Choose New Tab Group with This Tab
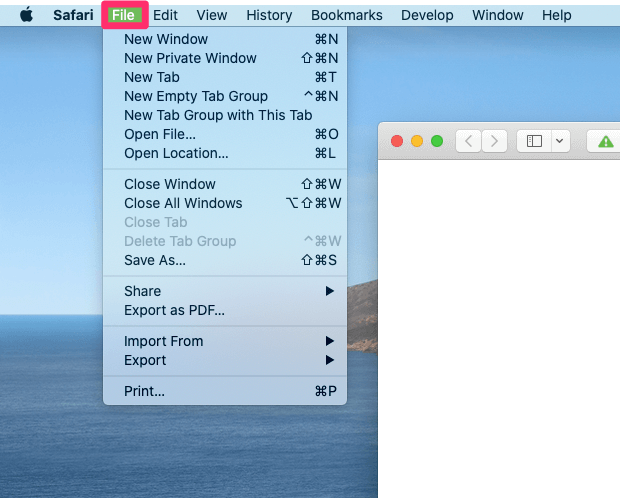This screenshot has height=498, width=620. pyautogui.click(x=225, y=115)
